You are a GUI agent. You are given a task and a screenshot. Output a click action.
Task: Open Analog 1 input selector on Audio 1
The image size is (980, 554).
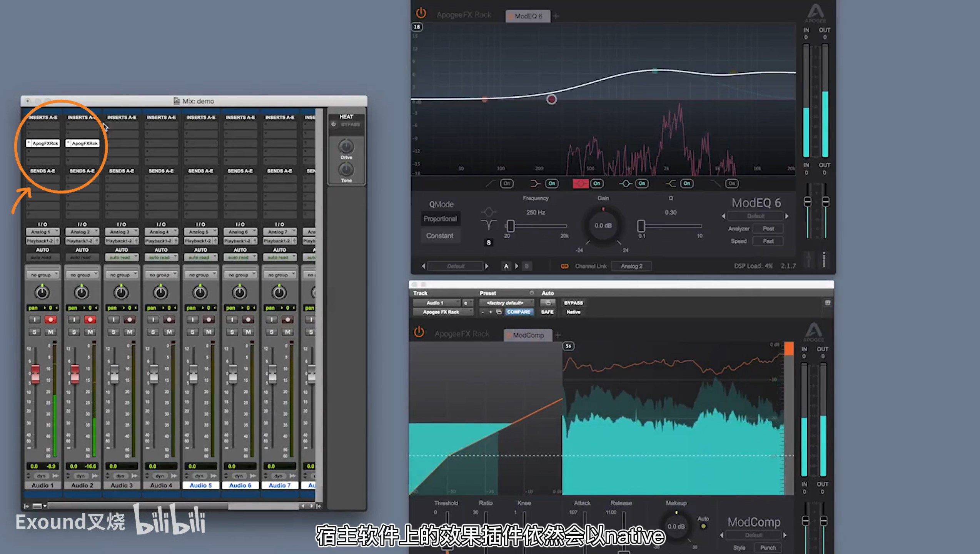[x=43, y=232]
